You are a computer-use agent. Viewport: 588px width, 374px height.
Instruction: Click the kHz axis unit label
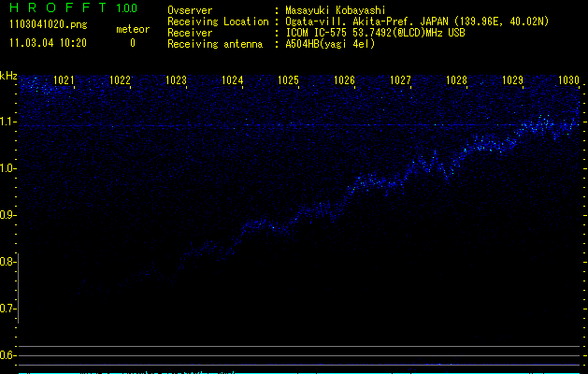tap(8, 76)
